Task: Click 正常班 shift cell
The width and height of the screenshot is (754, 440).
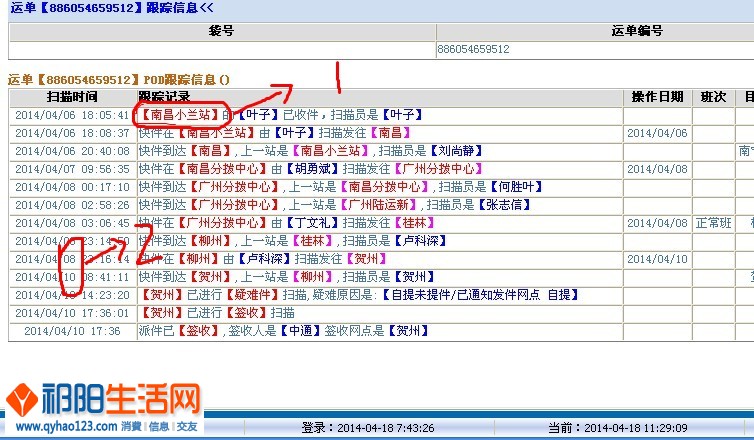Action: pyautogui.click(x=713, y=223)
